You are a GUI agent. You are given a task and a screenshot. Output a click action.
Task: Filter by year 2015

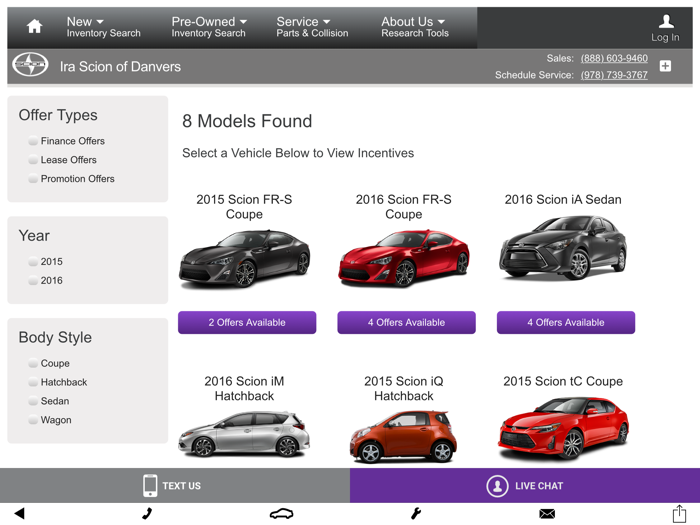[46, 262]
